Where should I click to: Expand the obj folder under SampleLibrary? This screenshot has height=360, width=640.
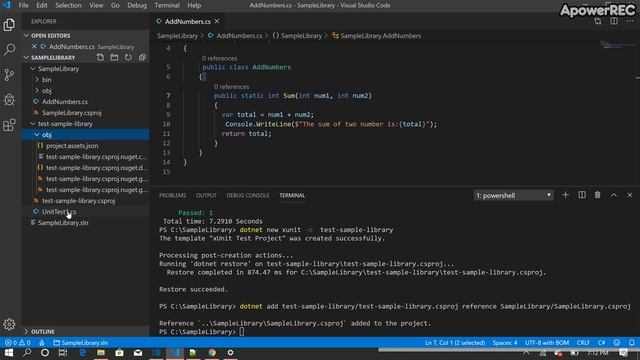tap(37, 91)
